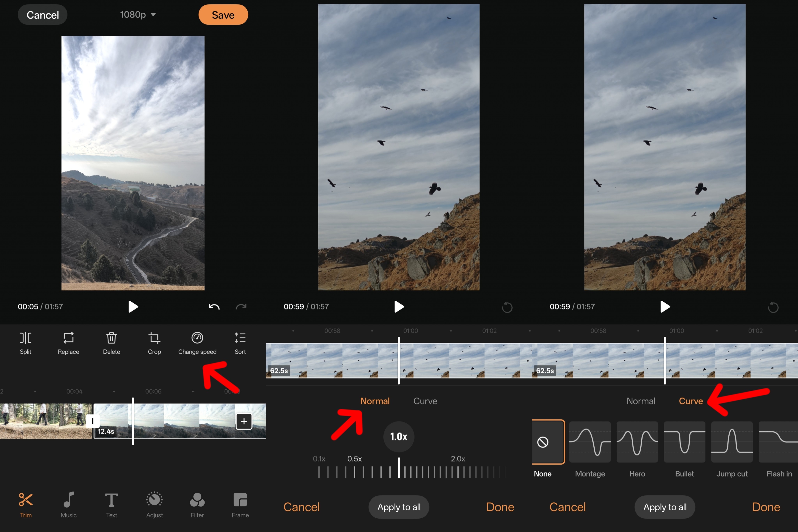Screen dimensions: 798x532
Task: Open the Text tool
Action: point(111,505)
